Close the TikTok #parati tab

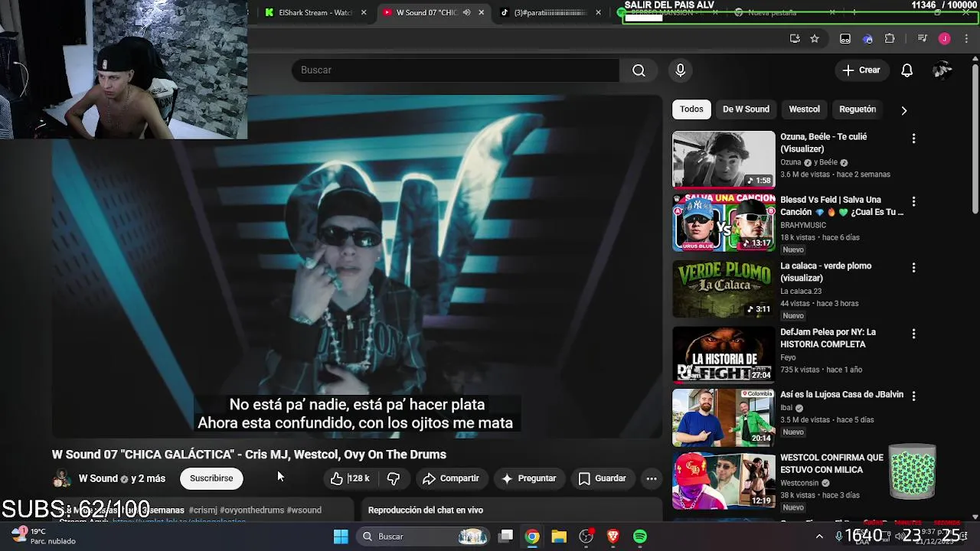coord(599,12)
